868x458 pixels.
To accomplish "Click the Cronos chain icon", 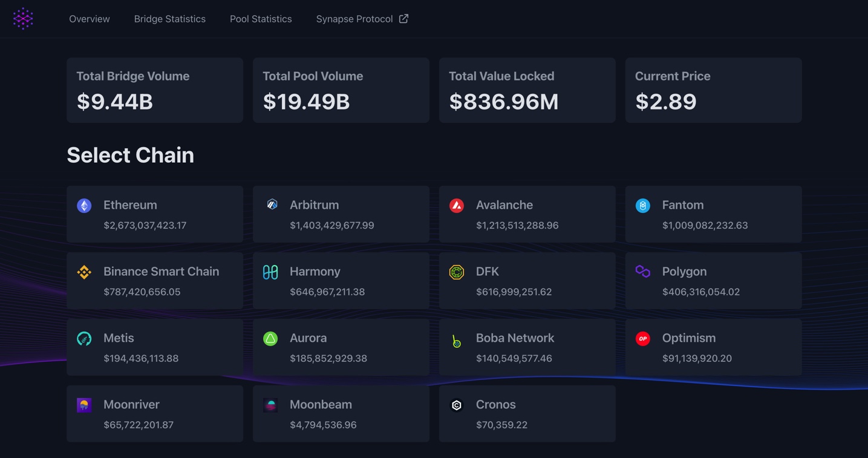I will [457, 405].
